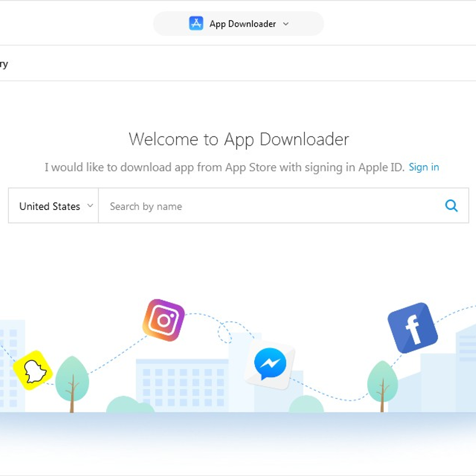
Task: Click the Messenger app icon
Action: pos(270,365)
